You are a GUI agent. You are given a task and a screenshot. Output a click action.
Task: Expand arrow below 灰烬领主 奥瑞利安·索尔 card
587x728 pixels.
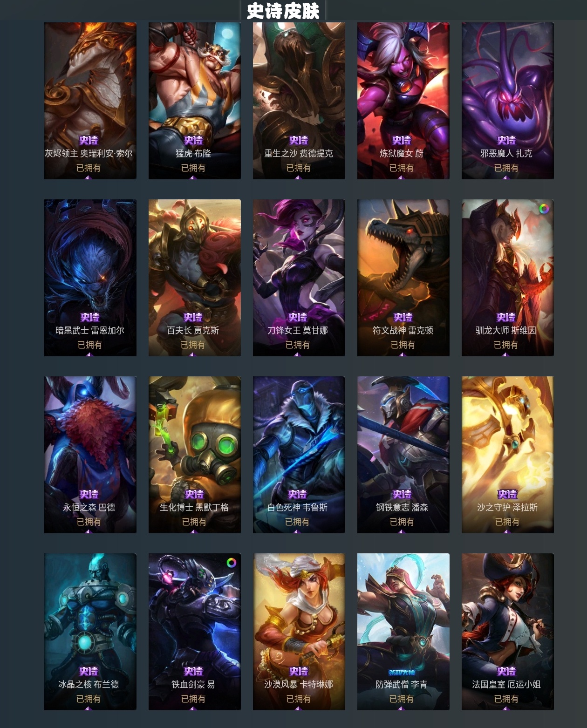[x=89, y=177]
